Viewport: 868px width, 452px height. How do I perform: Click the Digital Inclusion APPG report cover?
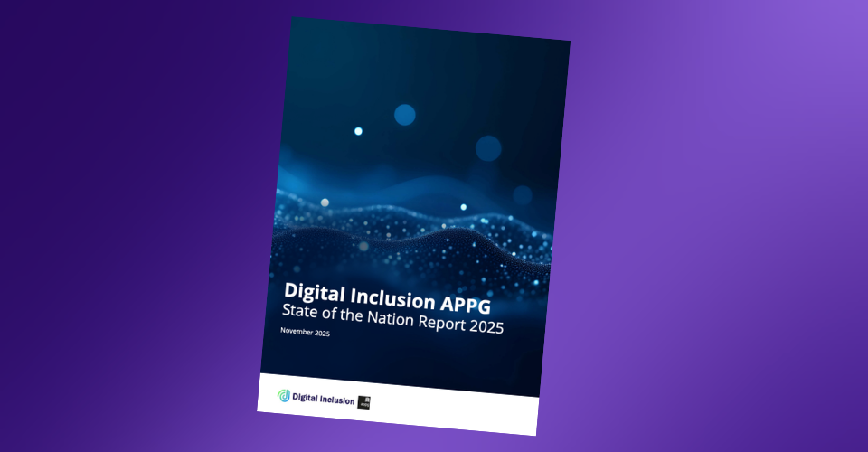413,226
